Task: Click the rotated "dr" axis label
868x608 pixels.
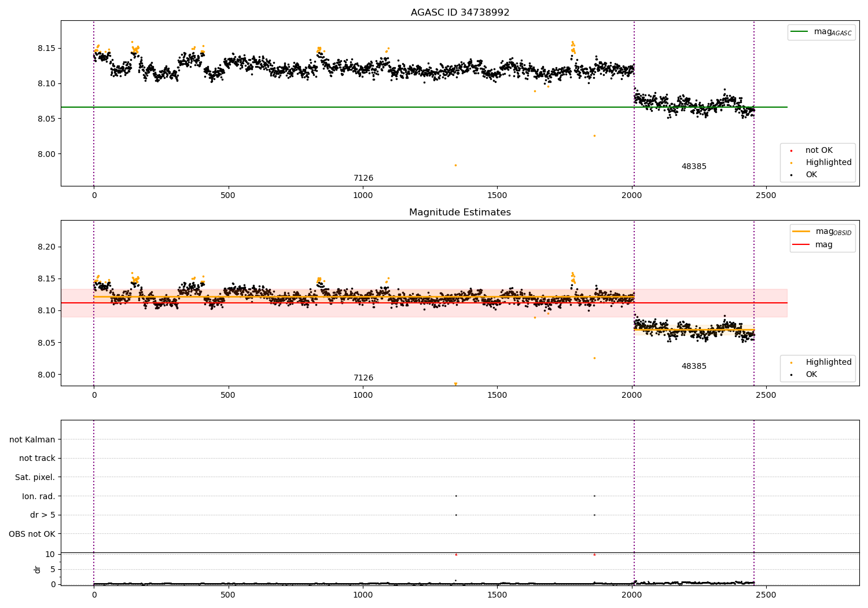Action: (38, 569)
